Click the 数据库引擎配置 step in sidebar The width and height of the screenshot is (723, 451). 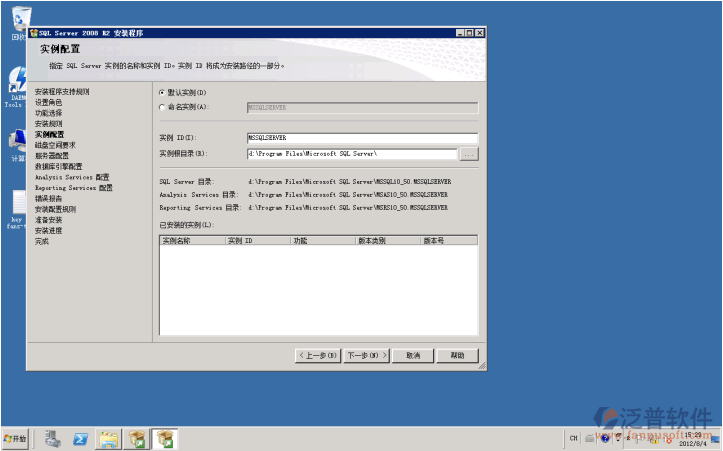[x=59, y=166]
